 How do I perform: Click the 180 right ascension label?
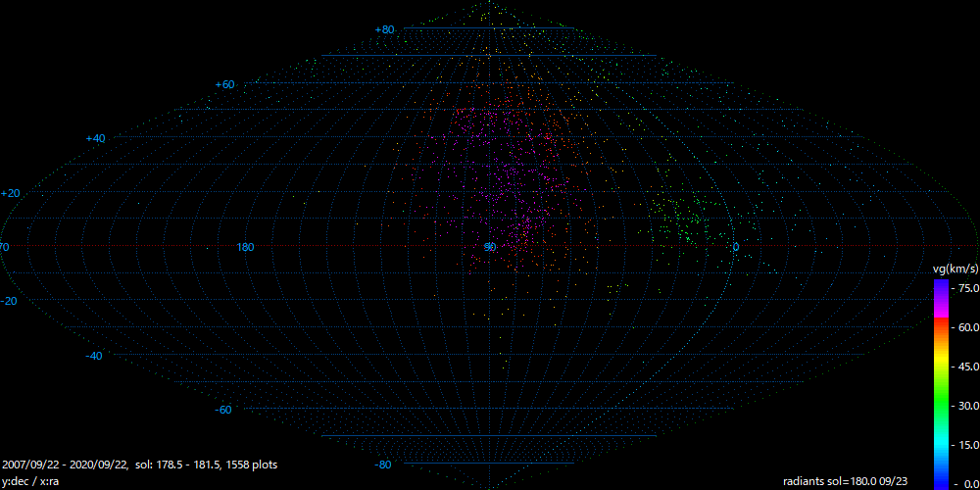(x=245, y=247)
